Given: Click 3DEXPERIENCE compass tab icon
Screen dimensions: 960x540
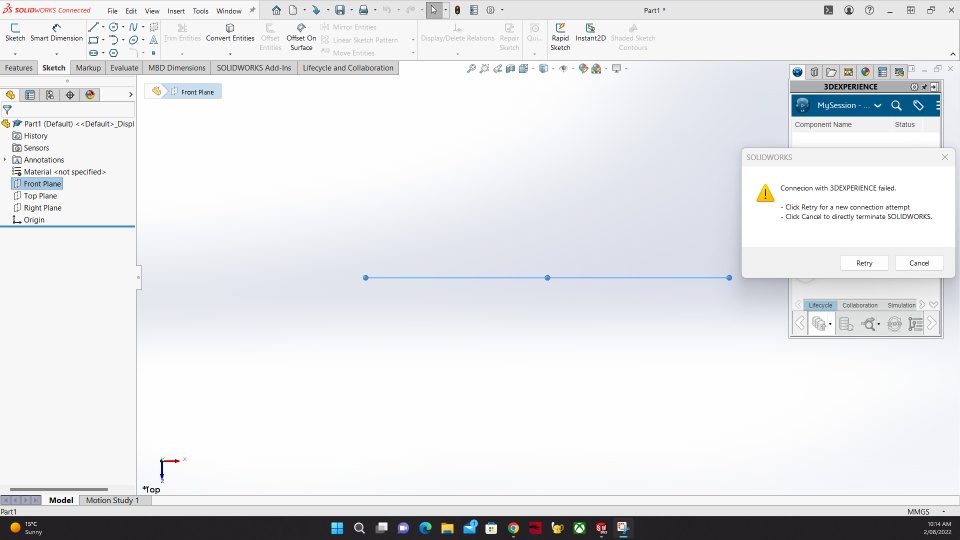Looking at the screenshot, I should 797,72.
